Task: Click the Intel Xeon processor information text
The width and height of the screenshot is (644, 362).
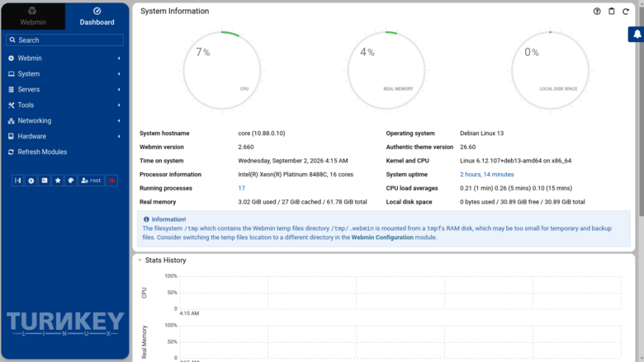Action: (x=296, y=174)
